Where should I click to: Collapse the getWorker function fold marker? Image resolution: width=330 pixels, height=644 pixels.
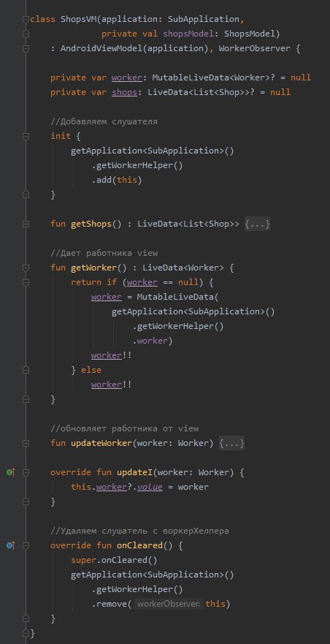26,268
